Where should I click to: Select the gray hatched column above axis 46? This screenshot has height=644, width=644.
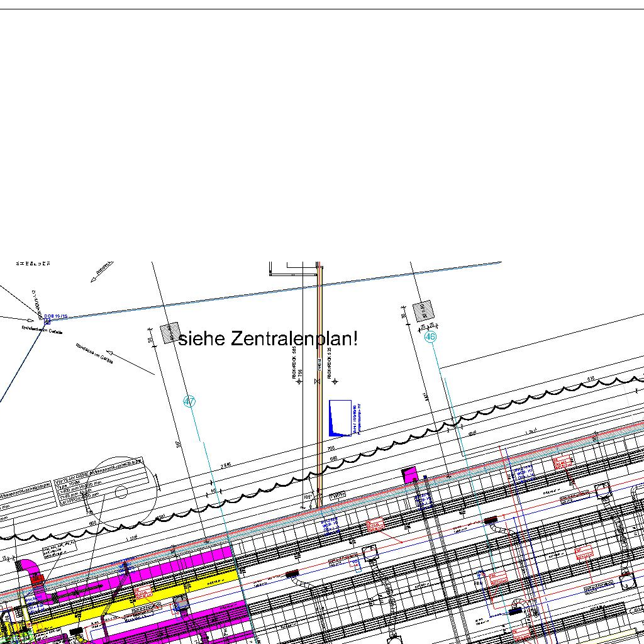click(x=424, y=310)
